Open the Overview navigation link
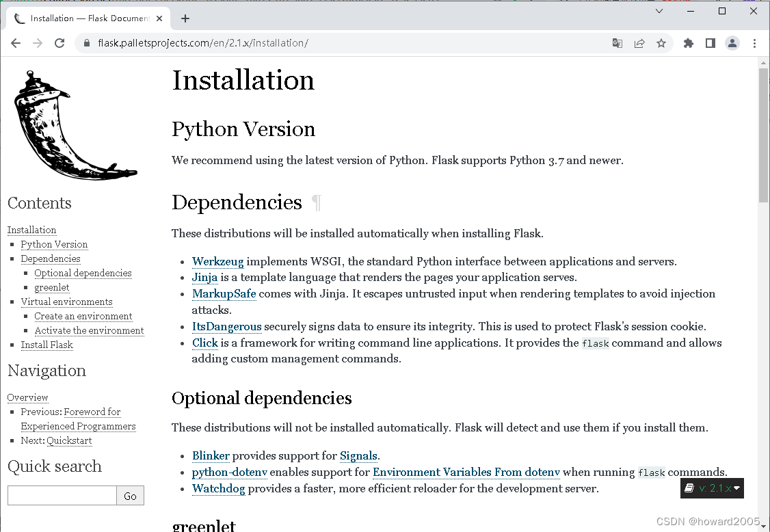The image size is (770, 532). pyautogui.click(x=27, y=397)
